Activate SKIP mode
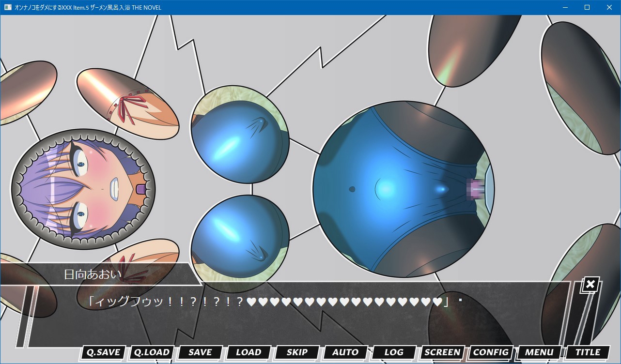The height and width of the screenshot is (364, 621). point(297,352)
